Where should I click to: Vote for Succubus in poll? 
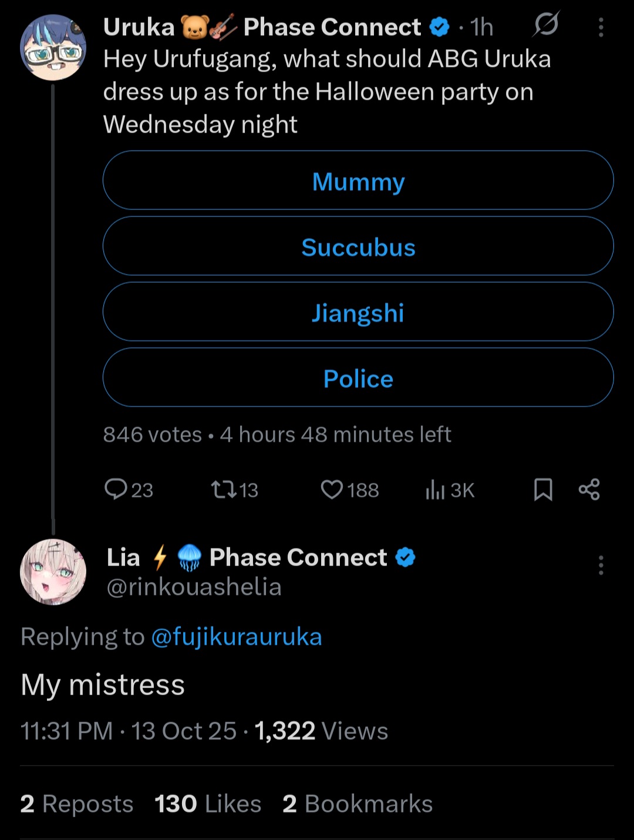[x=358, y=246]
